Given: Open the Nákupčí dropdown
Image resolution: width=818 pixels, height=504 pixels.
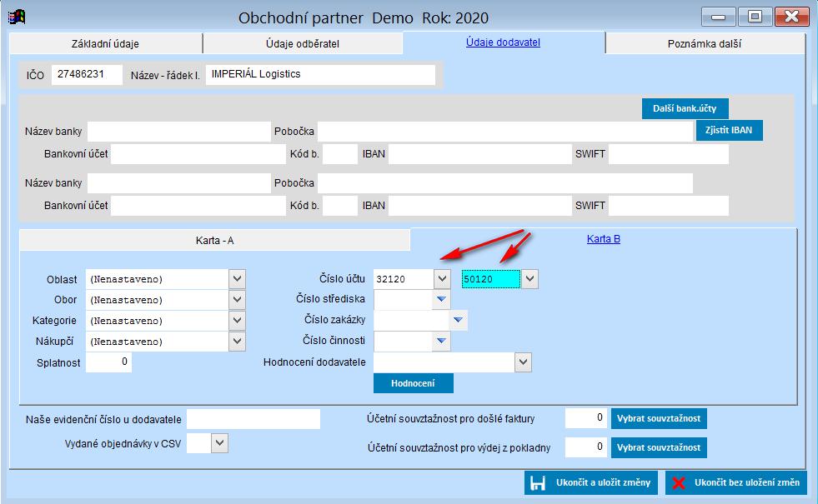Looking at the screenshot, I should point(238,342).
